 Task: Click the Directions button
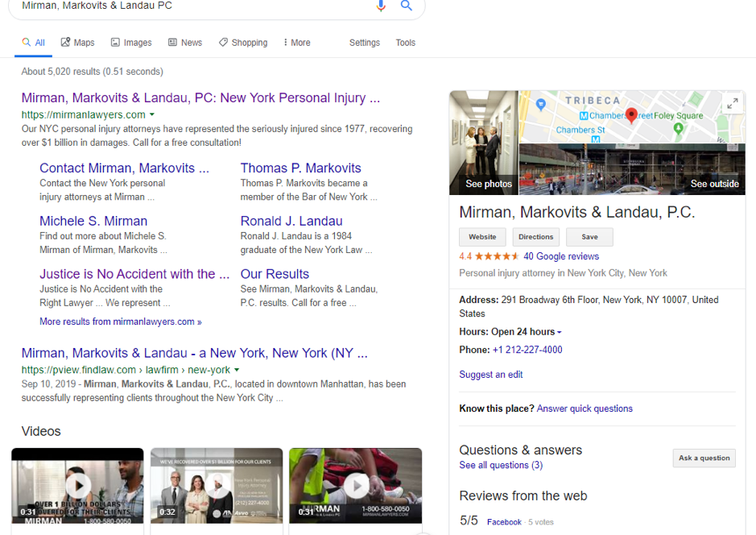(x=536, y=237)
